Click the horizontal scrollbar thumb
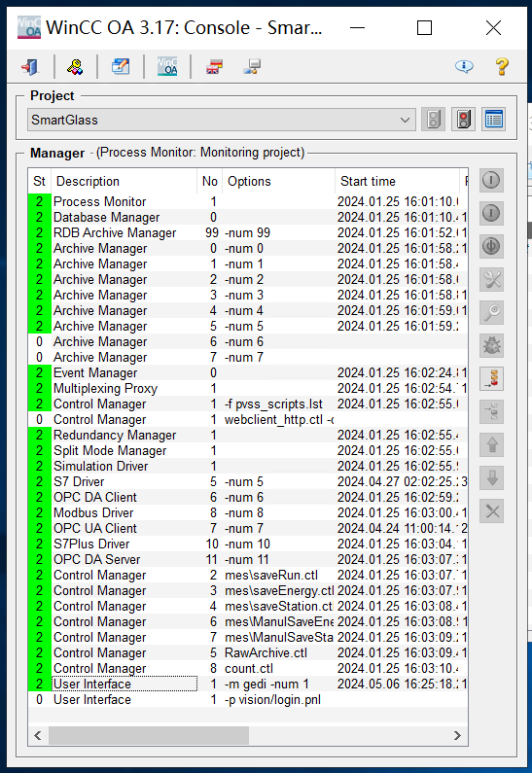The height and width of the screenshot is (773, 532). (x=149, y=735)
